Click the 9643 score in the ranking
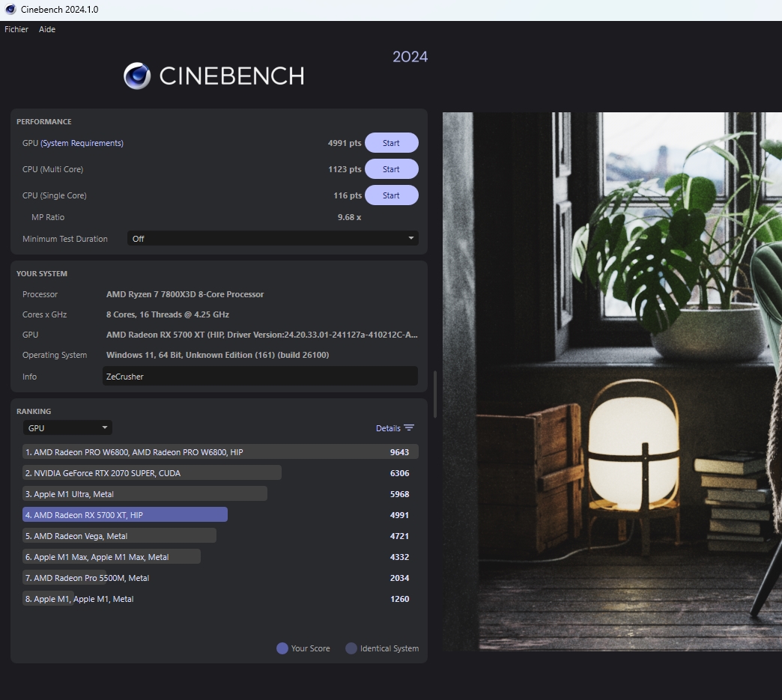 399,452
